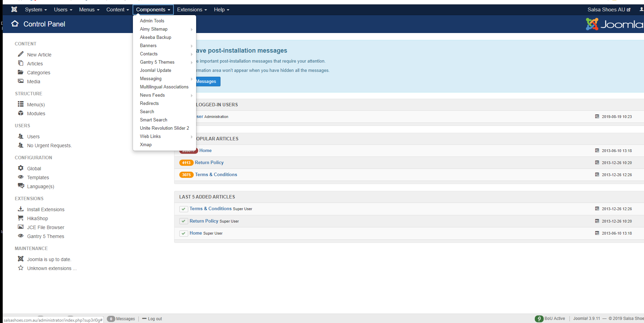Viewport: 644px width, 323px height.
Task: Select Smart Search from the Components menu
Action: pyautogui.click(x=154, y=120)
